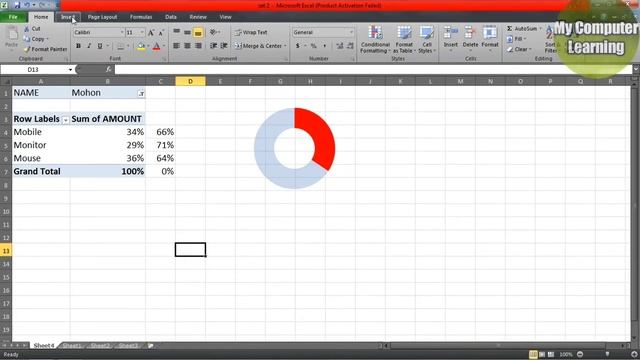Click the Name Box showing D13
The height and width of the screenshot is (360, 640).
coord(33,70)
